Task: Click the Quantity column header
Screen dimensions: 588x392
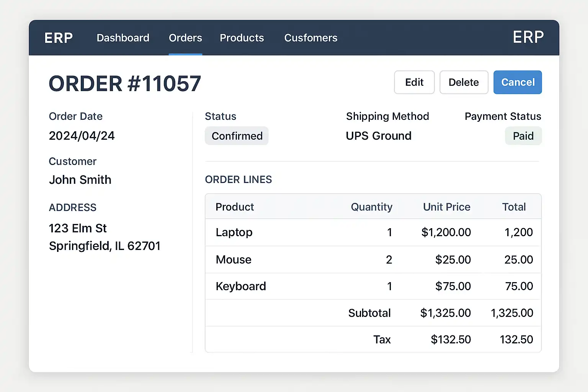Action: pyautogui.click(x=371, y=207)
